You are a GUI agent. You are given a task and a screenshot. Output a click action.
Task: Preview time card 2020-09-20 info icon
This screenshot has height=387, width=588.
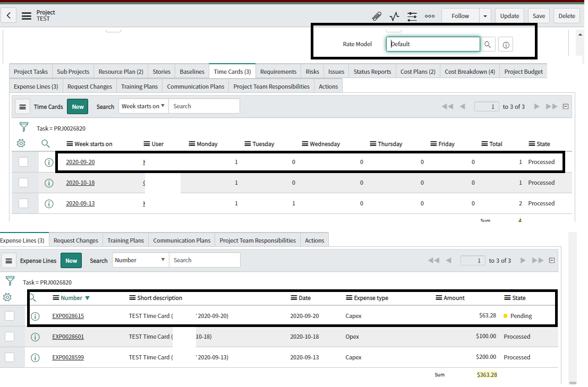pyautogui.click(x=49, y=162)
